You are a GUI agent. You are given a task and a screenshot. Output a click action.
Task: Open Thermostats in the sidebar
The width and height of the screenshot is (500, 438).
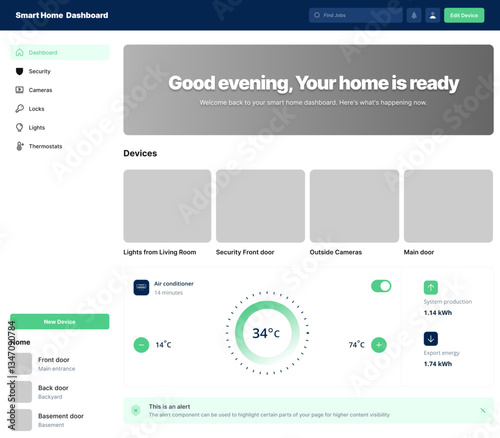[60, 146]
